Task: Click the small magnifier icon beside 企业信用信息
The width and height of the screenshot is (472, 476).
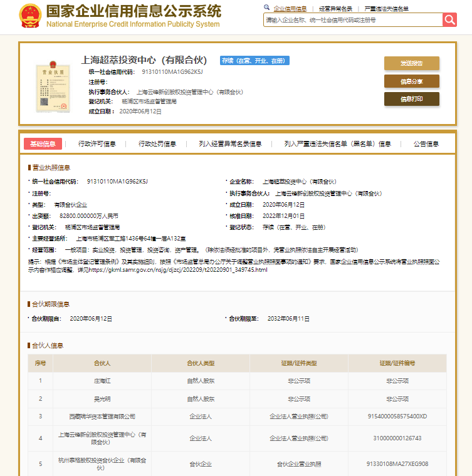Action: 266,8
